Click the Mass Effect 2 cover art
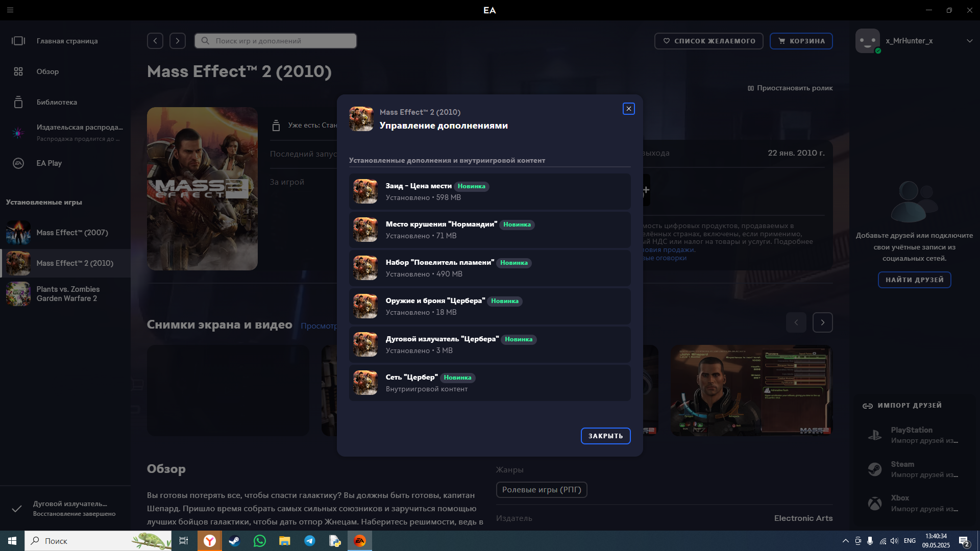 click(x=202, y=189)
